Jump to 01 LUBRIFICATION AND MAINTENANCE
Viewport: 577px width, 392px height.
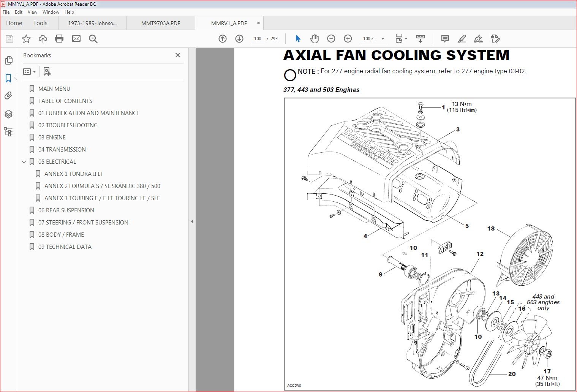pyautogui.click(x=89, y=113)
